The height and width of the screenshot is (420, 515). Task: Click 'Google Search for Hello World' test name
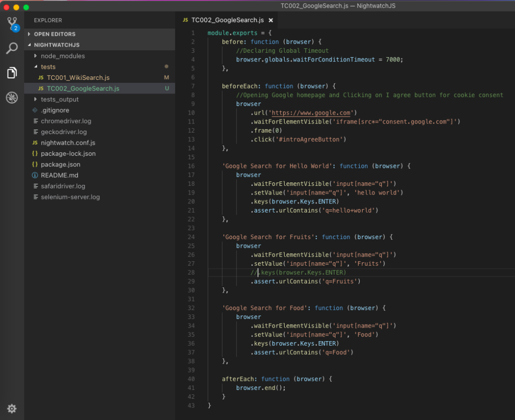coord(277,166)
